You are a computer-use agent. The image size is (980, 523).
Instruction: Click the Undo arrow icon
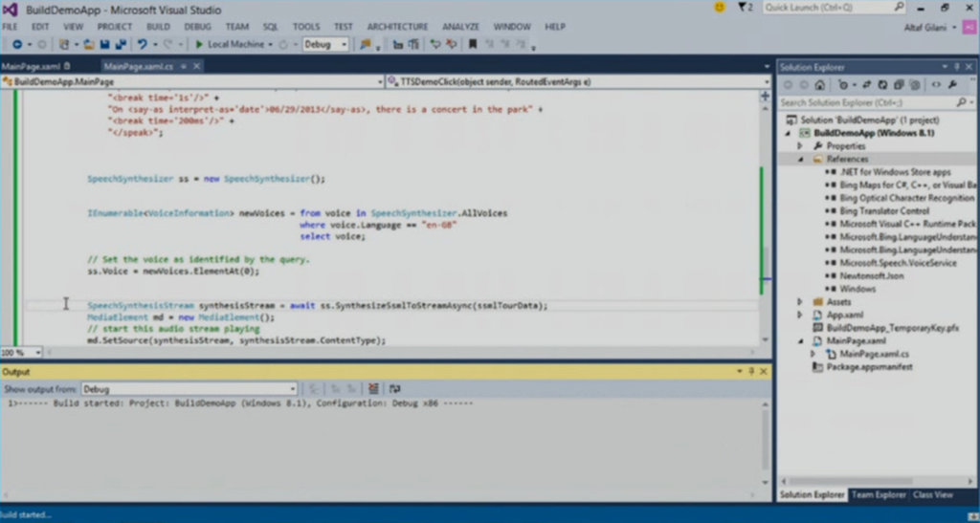click(143, 44)
